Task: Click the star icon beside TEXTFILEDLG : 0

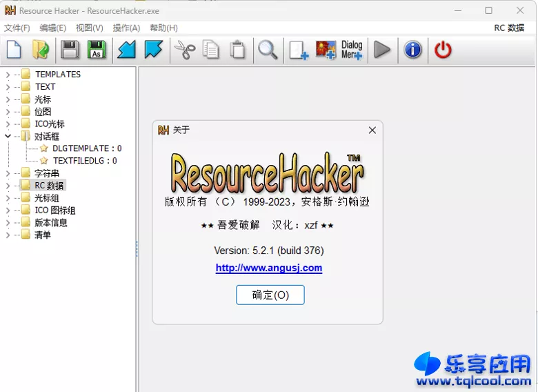Action: pos(44,161)
